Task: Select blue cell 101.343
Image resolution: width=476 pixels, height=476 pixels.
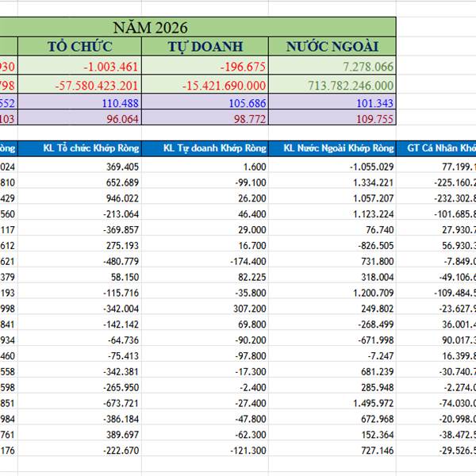Action: [332, 102]
